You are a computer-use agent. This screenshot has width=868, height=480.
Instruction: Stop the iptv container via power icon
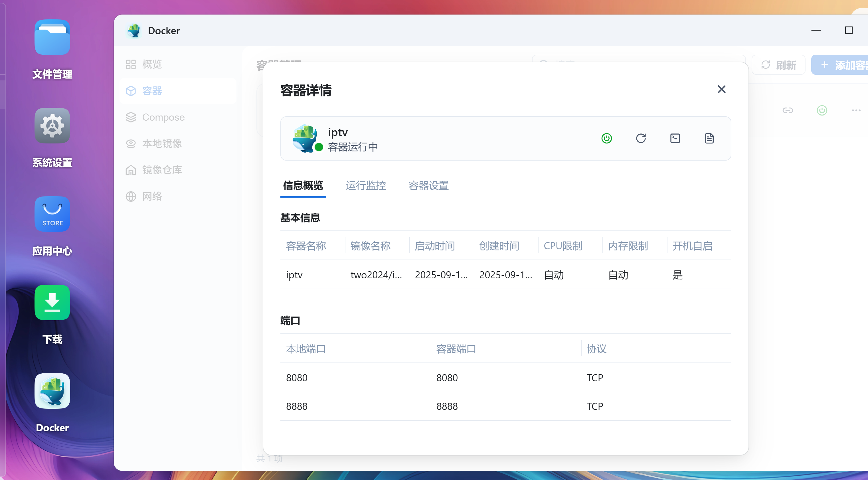coord(606,138)
